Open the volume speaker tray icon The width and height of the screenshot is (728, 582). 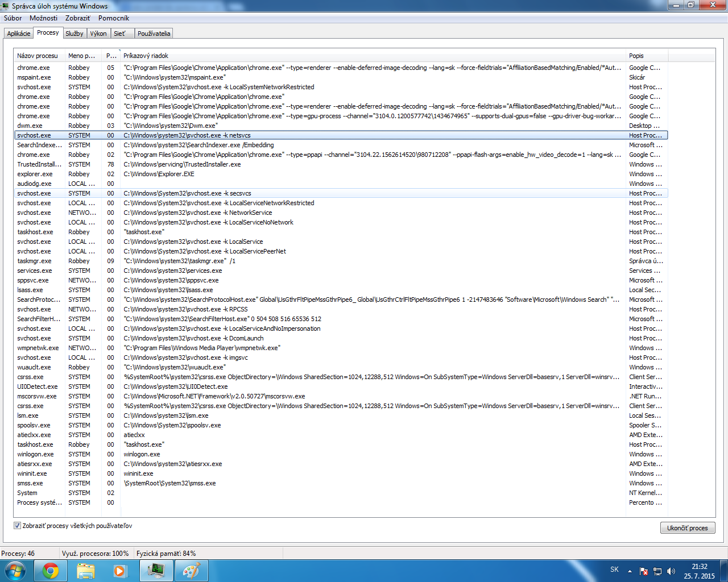[x=671, y=571]
